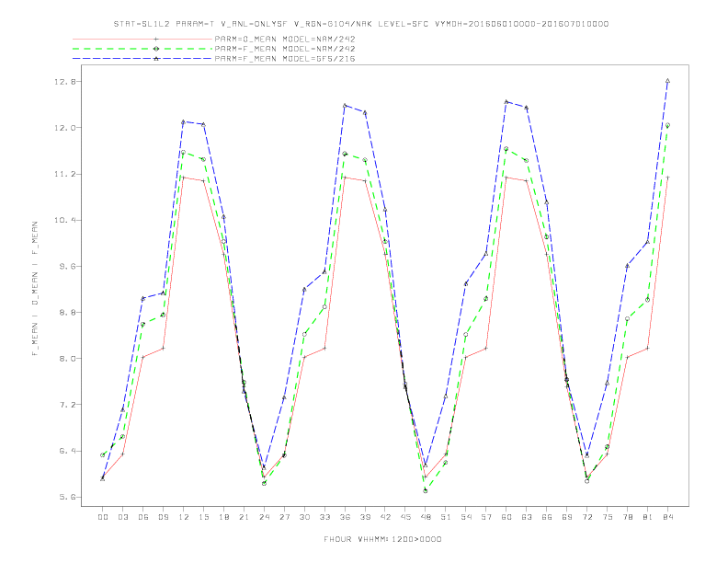
Task: Click the chart title starting with STAT=SL1L2
Action: point(360,24)
